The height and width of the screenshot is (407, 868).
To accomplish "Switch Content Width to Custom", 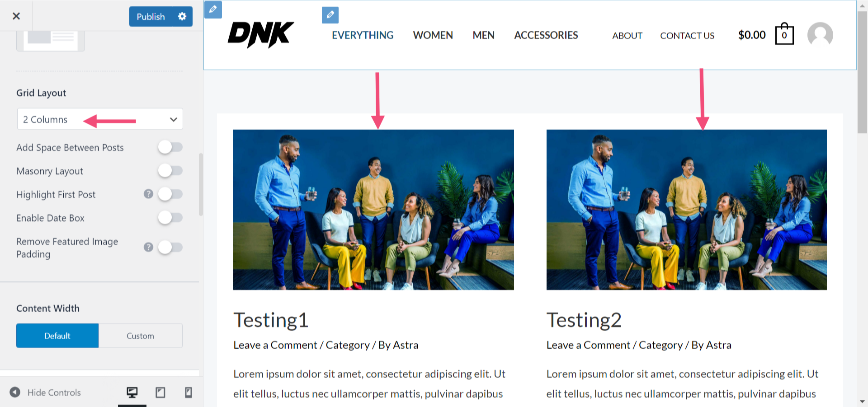I will pyautogui.click(x=140, y=336).
